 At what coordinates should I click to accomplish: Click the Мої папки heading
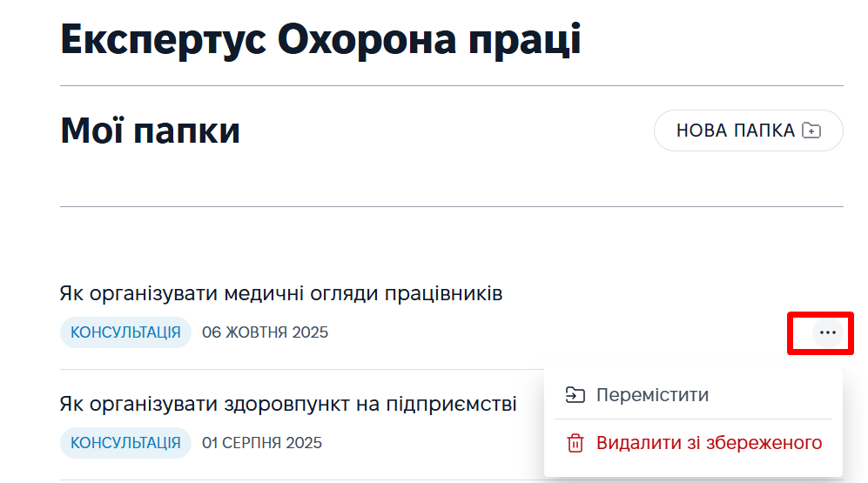(150, 131)
